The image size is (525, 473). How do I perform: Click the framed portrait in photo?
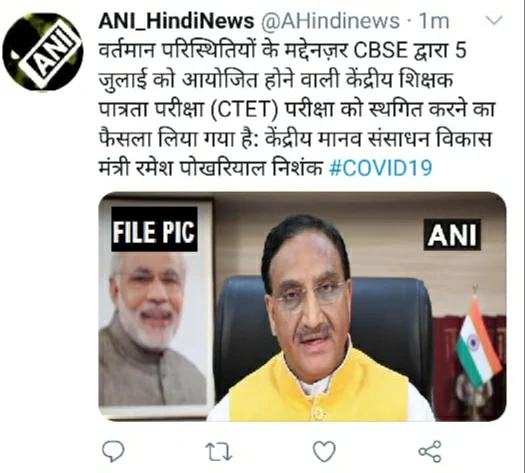156,308
